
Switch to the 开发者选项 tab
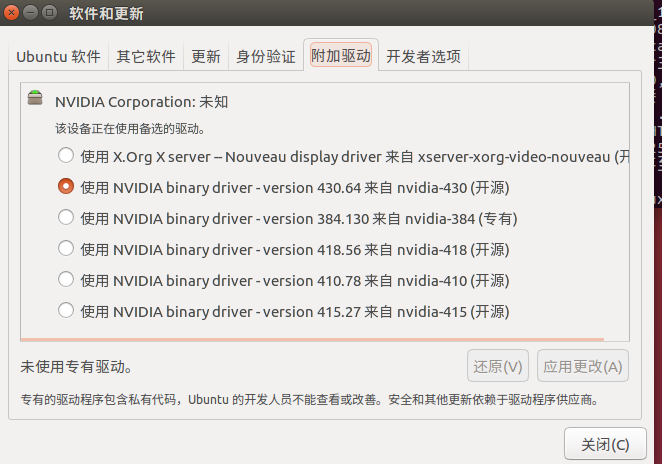click(423, 56)
